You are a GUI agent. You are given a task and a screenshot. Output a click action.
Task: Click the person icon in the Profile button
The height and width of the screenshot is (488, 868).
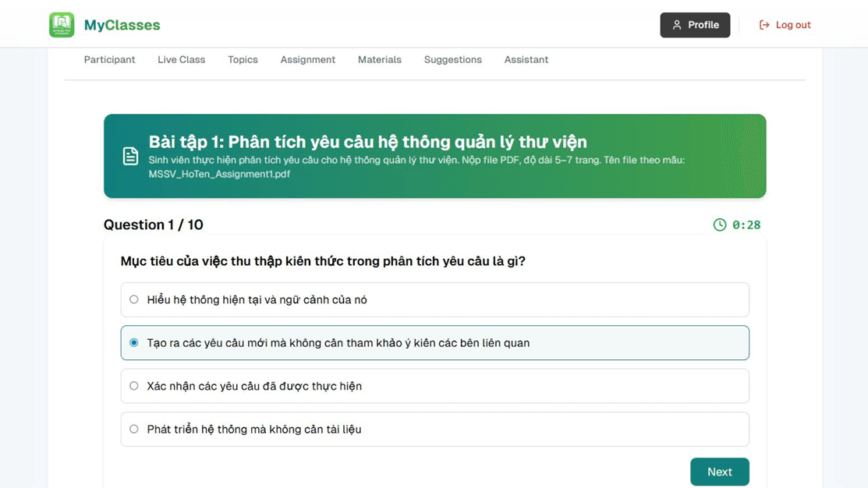[x=676, y=25]
